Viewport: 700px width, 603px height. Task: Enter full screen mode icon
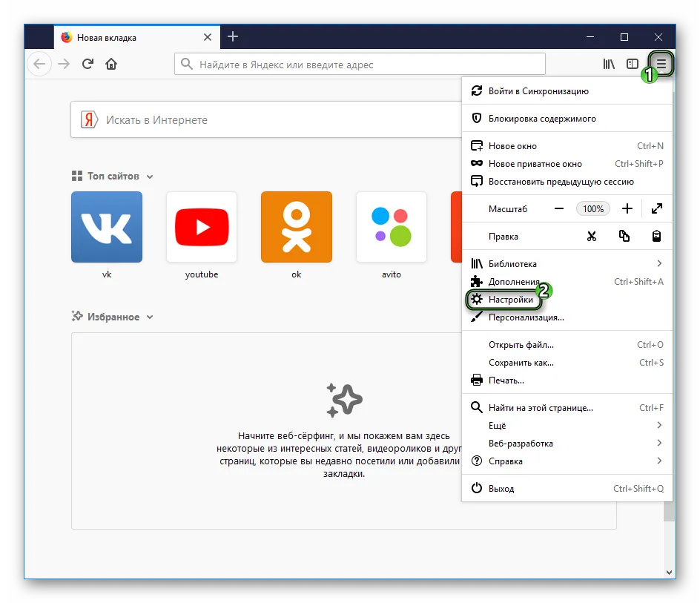[x=657, y=208]
